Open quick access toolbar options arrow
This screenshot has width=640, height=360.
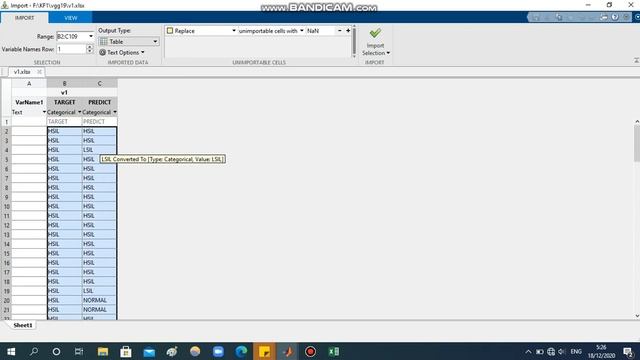coord(626,17)
